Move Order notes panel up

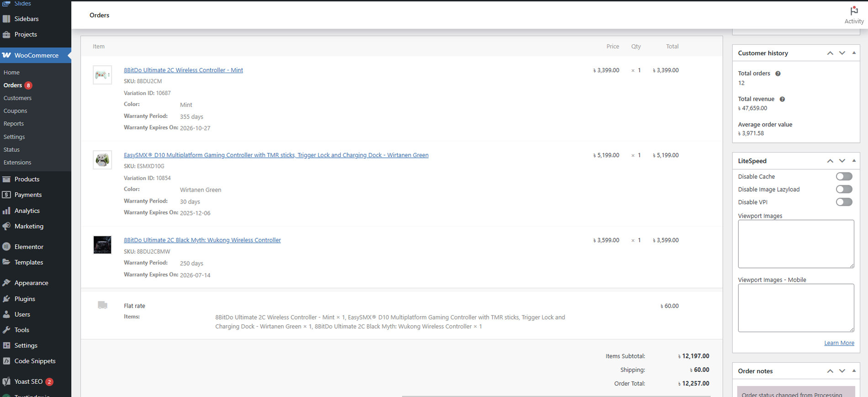[830, 371]
